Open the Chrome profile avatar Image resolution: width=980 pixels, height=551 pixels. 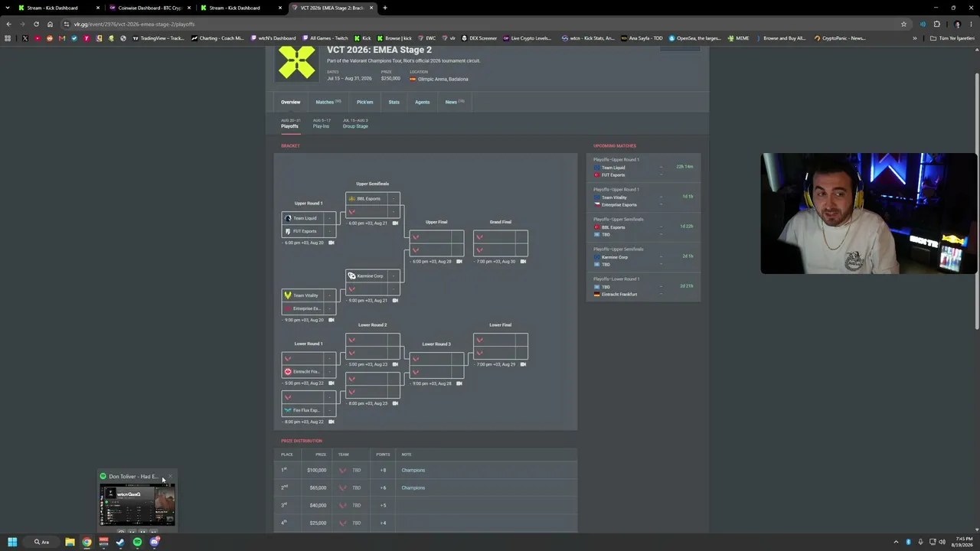tap(957, 24)
